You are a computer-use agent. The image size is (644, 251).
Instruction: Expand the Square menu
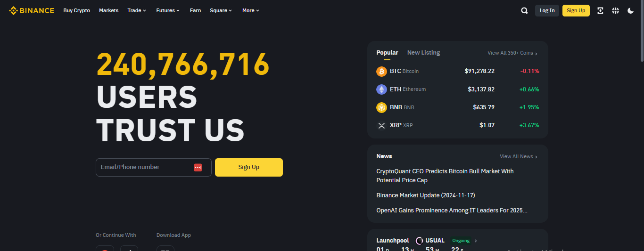click(221, 10)
